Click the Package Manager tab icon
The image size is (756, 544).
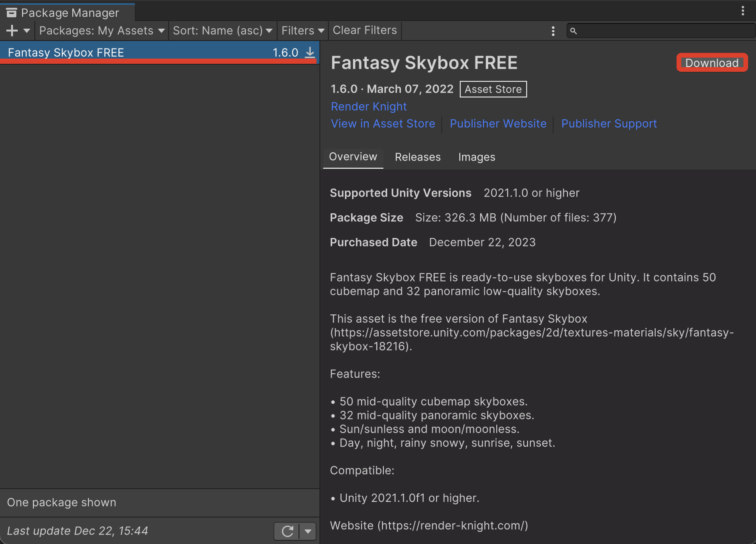[x=11, y=12]
